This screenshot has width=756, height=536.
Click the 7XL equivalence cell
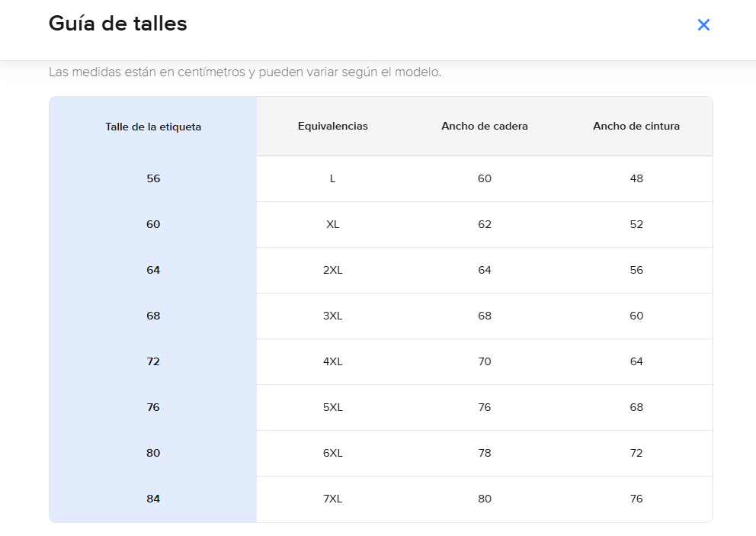click(x=332, y=499)
